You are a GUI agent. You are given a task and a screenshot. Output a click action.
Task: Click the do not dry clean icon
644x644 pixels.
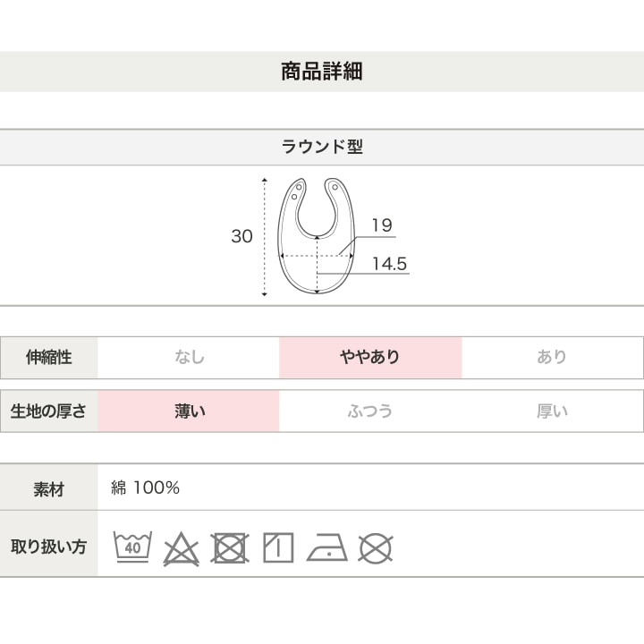(376, 548)
